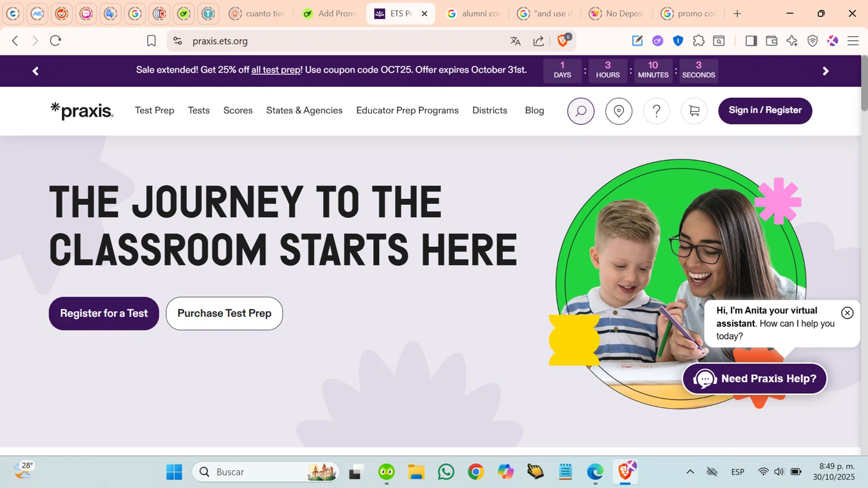The image size is (868, 488).
Task: Show previous banner announcement arrow
Action: coord(35,71)
